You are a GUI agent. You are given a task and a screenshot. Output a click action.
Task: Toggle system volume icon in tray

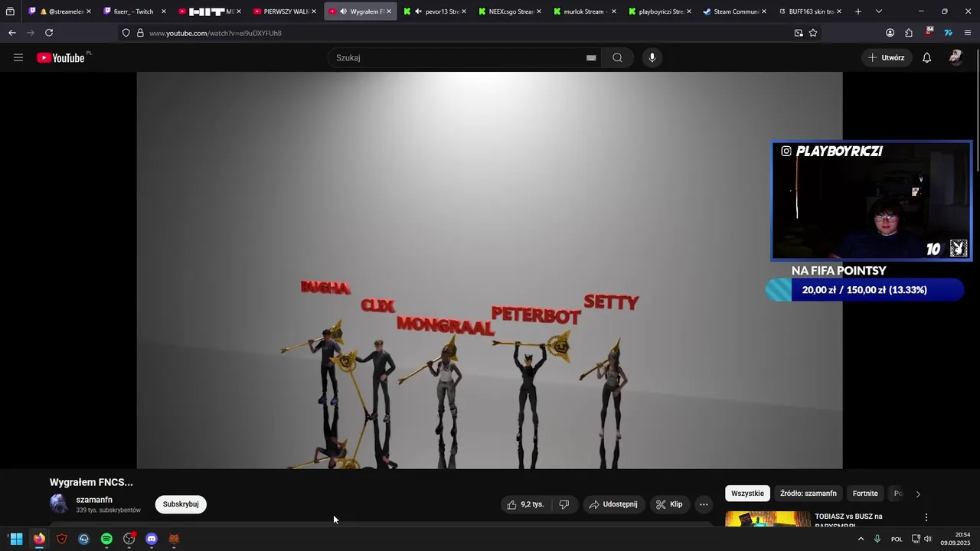(928, 539)
